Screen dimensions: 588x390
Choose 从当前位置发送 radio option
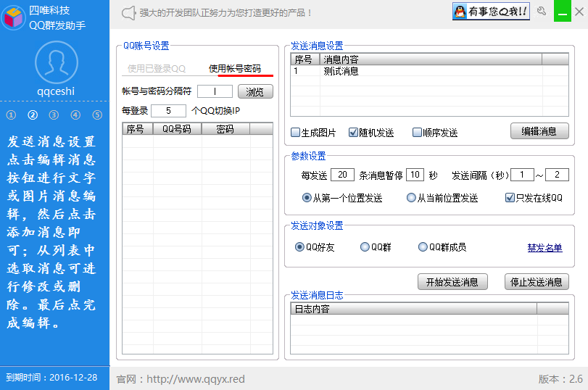[x=411, y=197]
